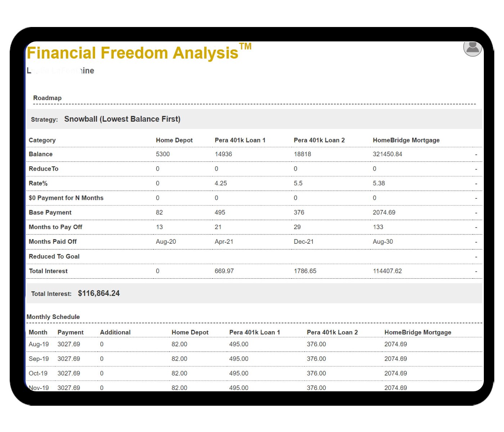Open the user profile avatar icon
Image resolution: width=504 pixels, height=432 pixels.
pos(472,48)
